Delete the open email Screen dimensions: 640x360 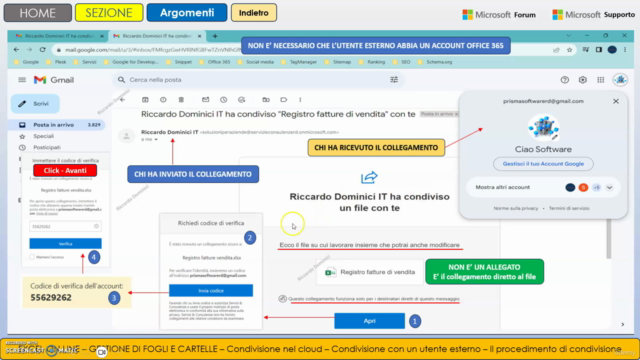[x=181, y=100]
